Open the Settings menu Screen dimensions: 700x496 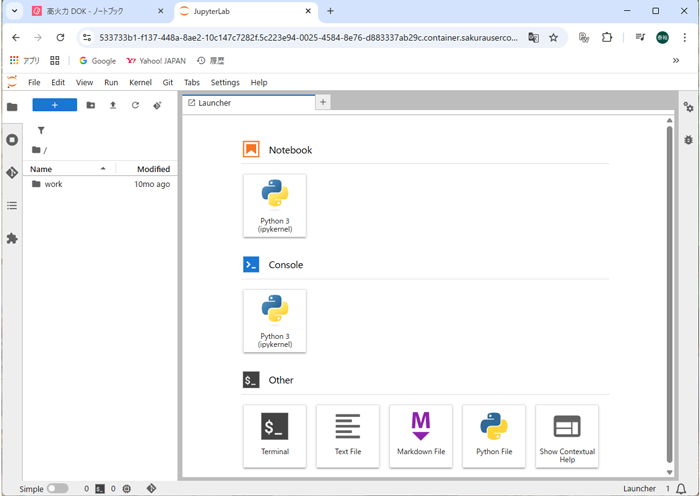225,82
